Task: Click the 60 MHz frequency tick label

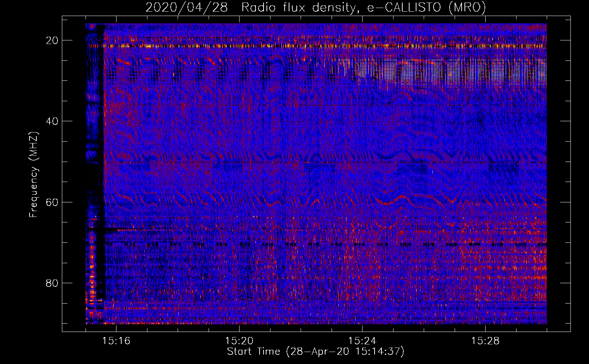Action: pos(52,202)
